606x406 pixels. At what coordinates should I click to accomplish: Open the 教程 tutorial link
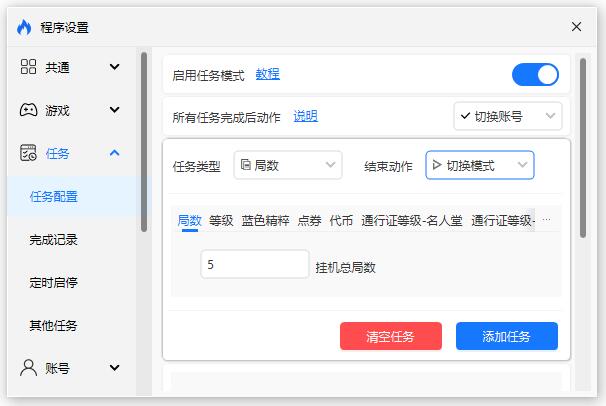click(268, 74)
